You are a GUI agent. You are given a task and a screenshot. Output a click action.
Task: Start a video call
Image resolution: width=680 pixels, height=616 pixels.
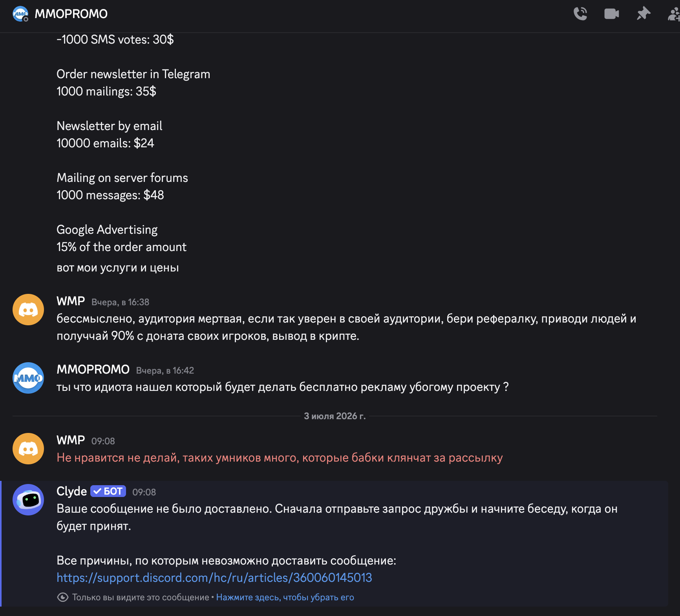point(612,14)
